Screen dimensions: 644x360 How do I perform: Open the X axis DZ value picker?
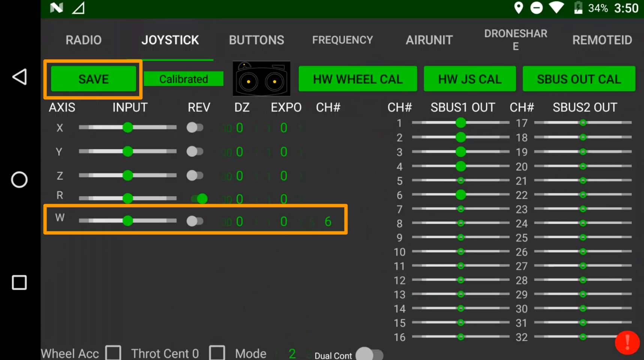pos(240,128)
